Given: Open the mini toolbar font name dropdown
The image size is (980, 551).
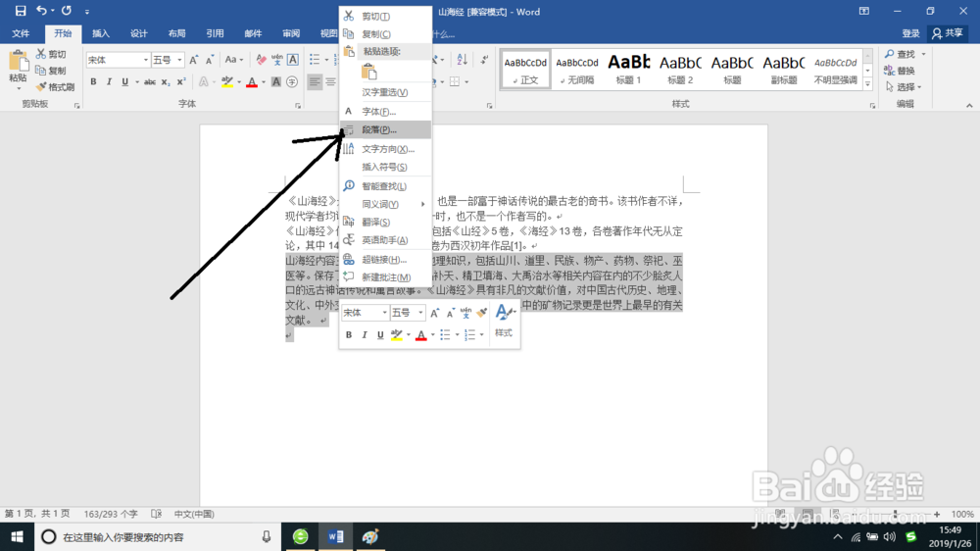Looking at the screenshot, I should click(384, 313).
